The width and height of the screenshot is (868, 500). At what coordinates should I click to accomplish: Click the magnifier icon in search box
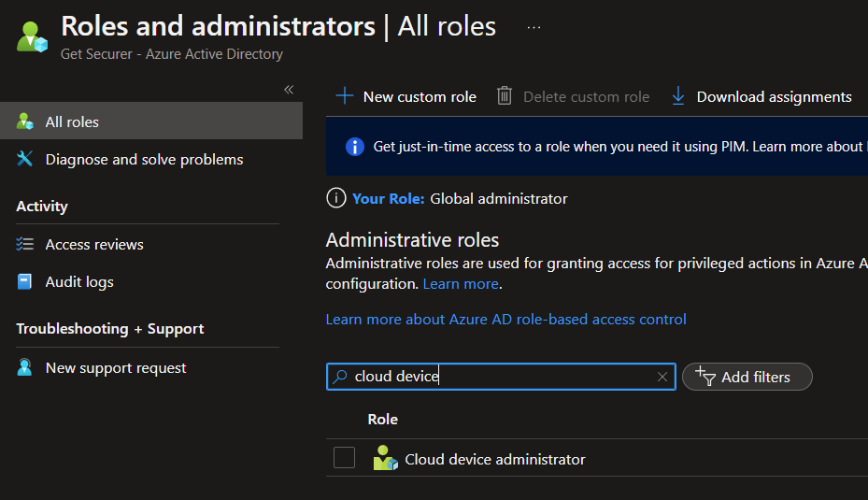[340, 377]
